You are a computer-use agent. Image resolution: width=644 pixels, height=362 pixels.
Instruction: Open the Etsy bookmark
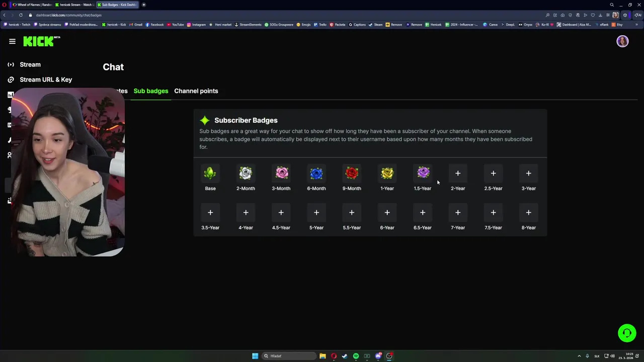point(617,25)
